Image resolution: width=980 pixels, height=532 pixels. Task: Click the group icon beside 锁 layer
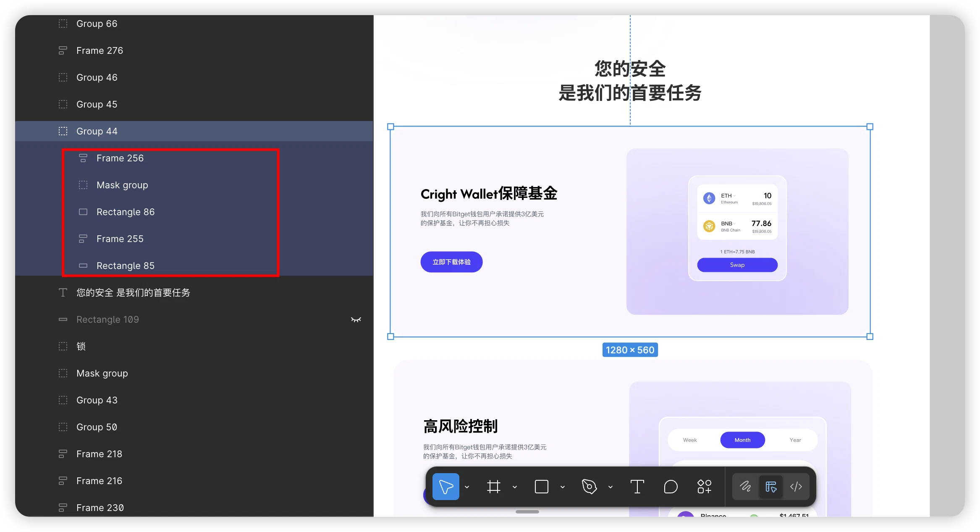[63, 346]
